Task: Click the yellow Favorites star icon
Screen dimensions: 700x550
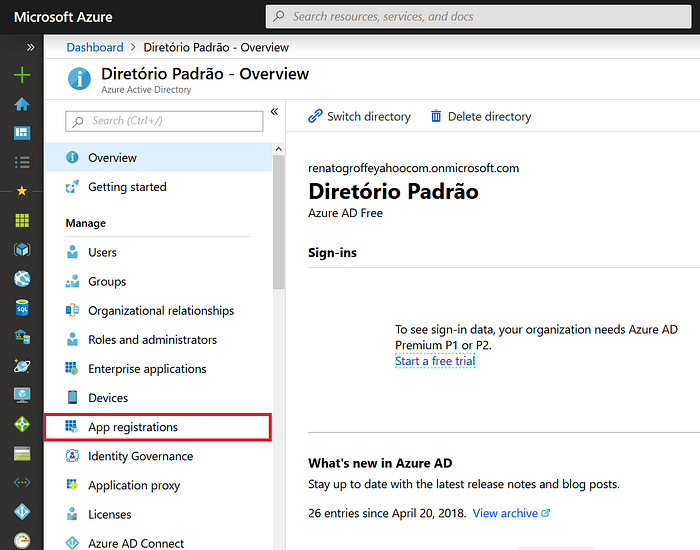Action: 21,191
